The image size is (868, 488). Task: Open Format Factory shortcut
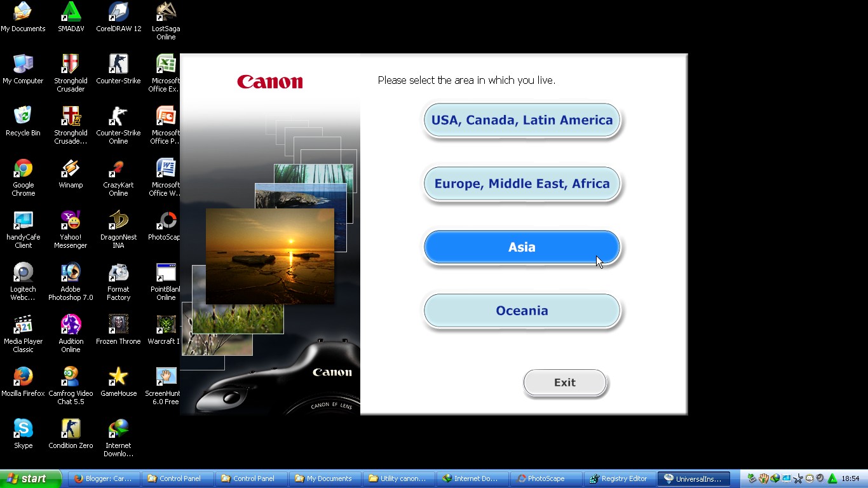[x=118, y=282]
